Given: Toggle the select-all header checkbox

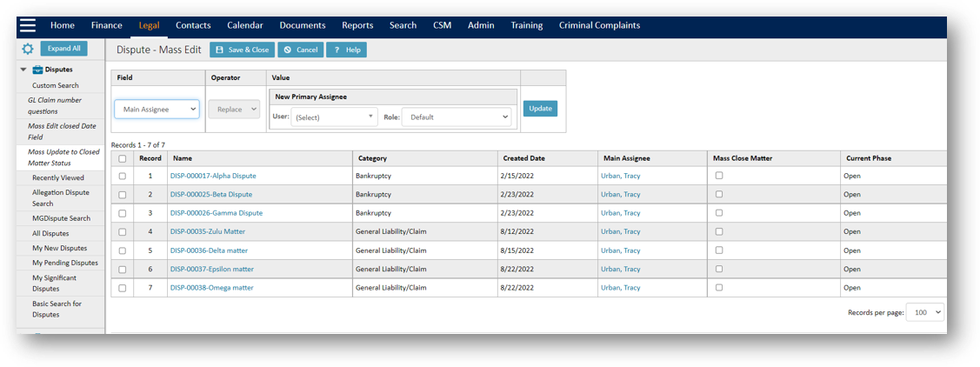Looking at the screenshot, I should click(x=122, y=159).
